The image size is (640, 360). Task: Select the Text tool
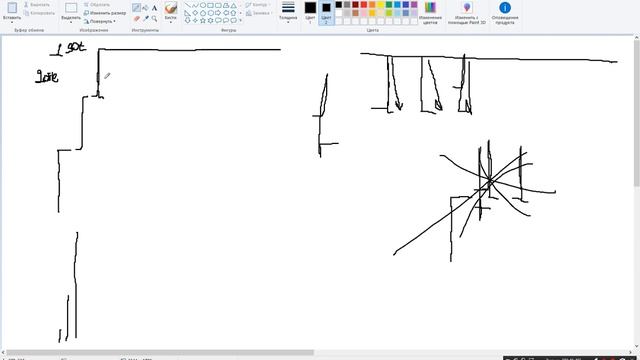pos(154,8)
